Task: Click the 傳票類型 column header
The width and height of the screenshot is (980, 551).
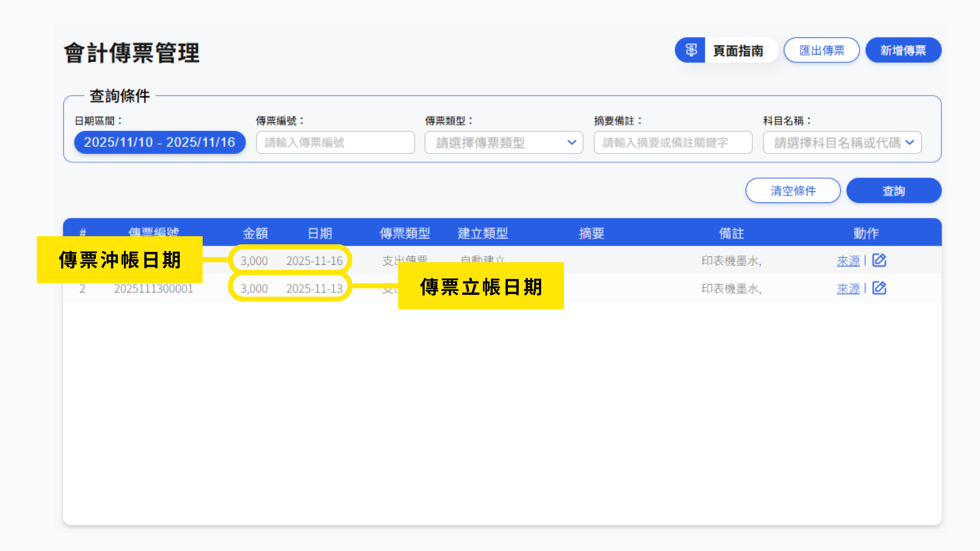Action: (x=405, y=233)
